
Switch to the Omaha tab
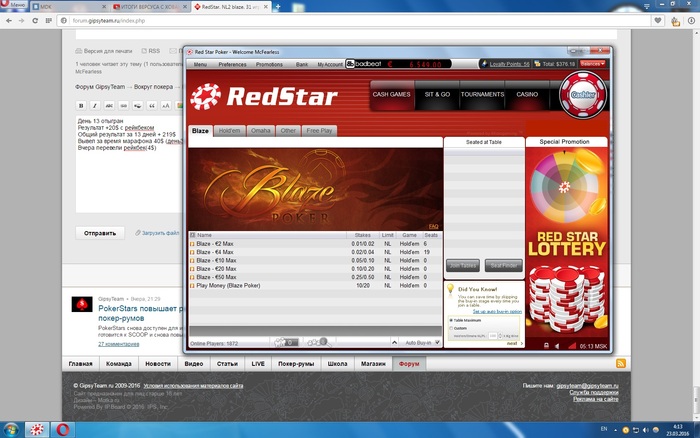[x=260, y=131]
